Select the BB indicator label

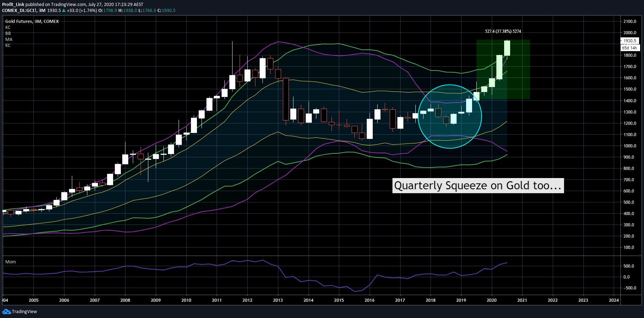pos(8,33)
